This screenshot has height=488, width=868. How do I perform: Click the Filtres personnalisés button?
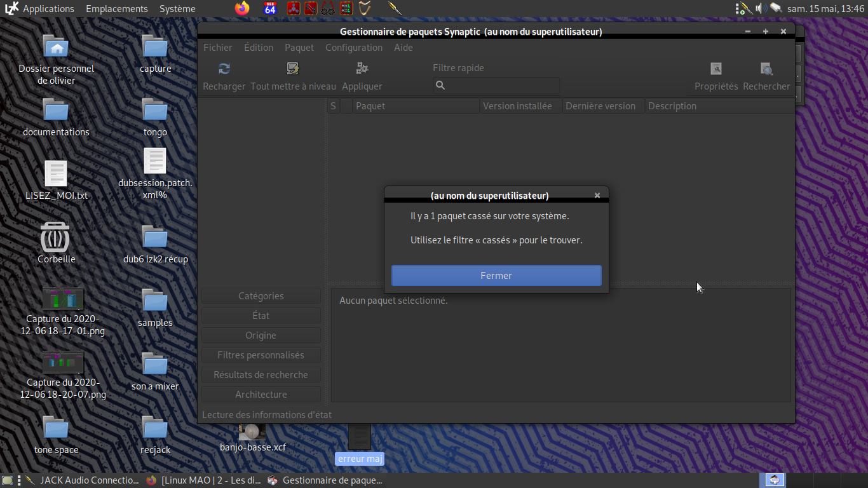click(x=261, y=355)
